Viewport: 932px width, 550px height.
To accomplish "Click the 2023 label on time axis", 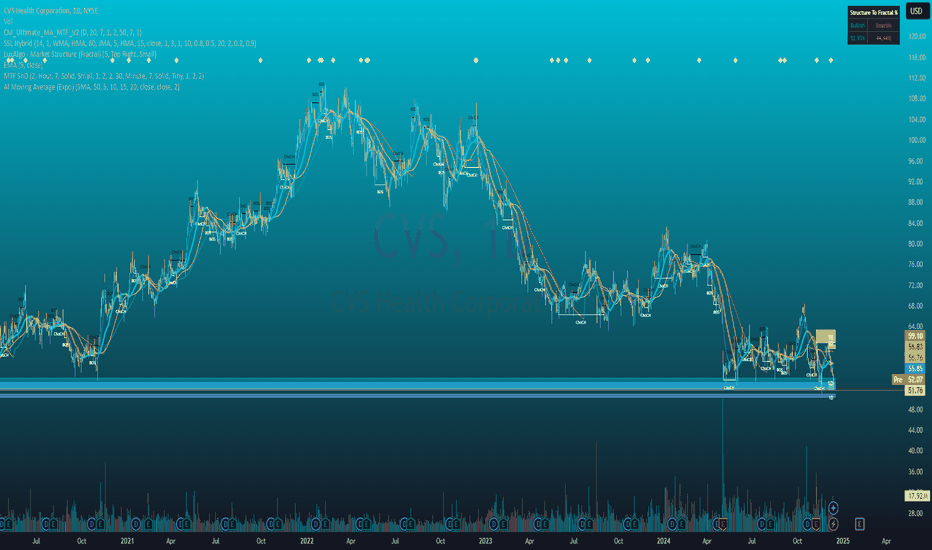I will (x=486, y=541).
